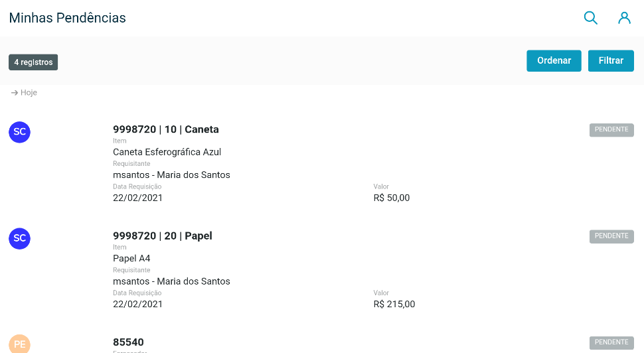Open record 9998720 | 10 | Caneta
The width and height of the screenshot is (644, 353).
tap(166, 129)
